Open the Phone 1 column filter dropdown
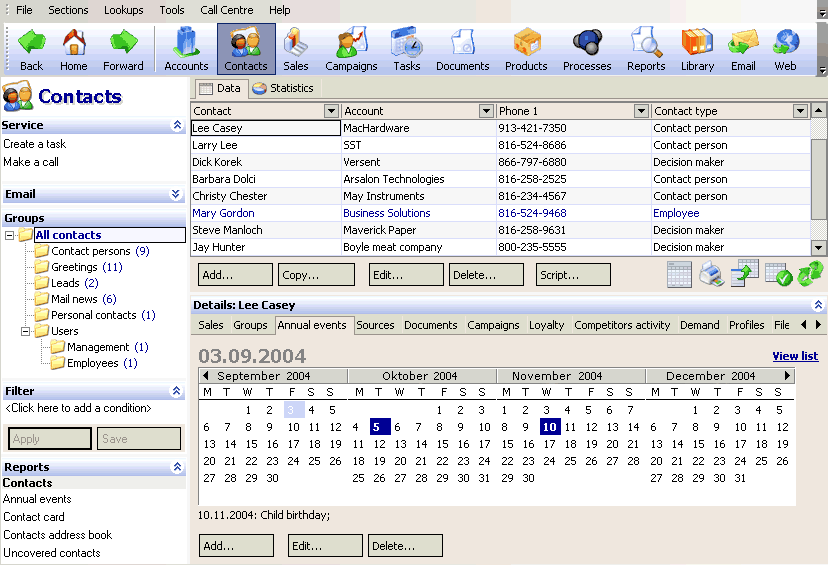 (x=641, y=111)
